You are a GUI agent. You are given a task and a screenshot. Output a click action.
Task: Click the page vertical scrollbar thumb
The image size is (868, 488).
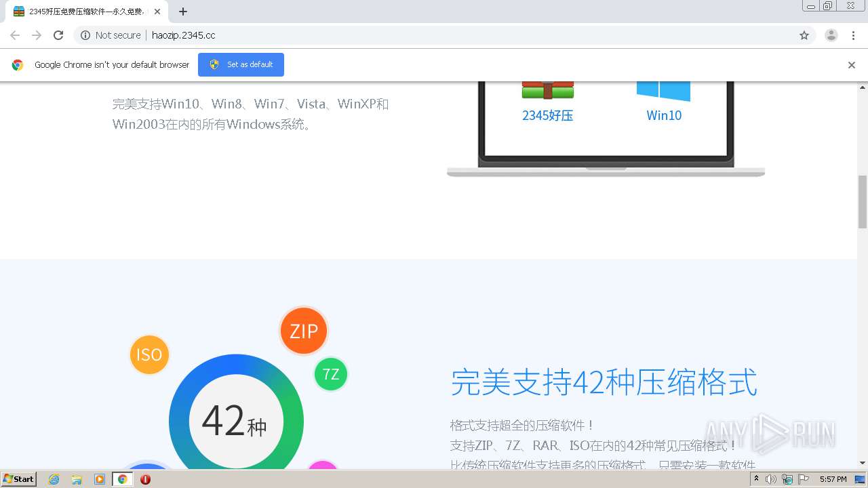coord(863,201)
